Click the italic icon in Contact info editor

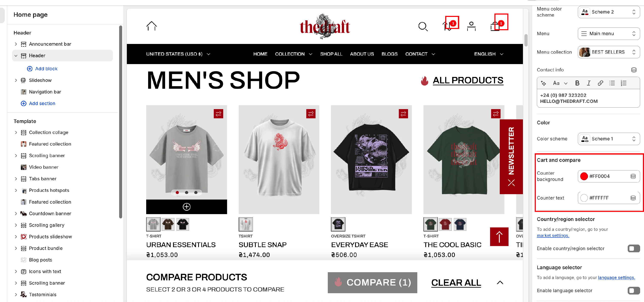(x=588, y=83)
